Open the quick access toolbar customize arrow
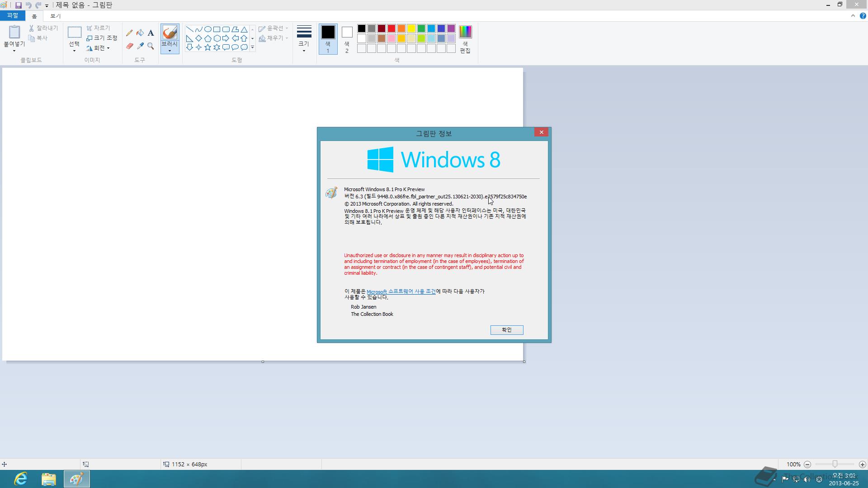This screenshot has width=868, height=488. click(47, 5)
